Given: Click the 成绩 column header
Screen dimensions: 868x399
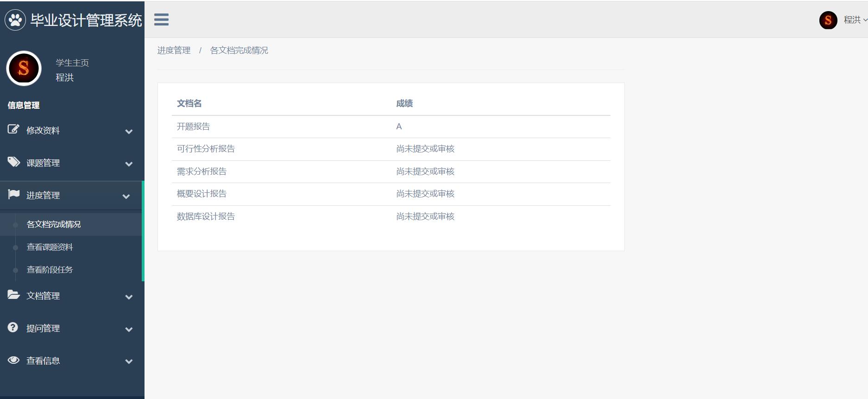Looking at the screenshot, I should [404, 103].
